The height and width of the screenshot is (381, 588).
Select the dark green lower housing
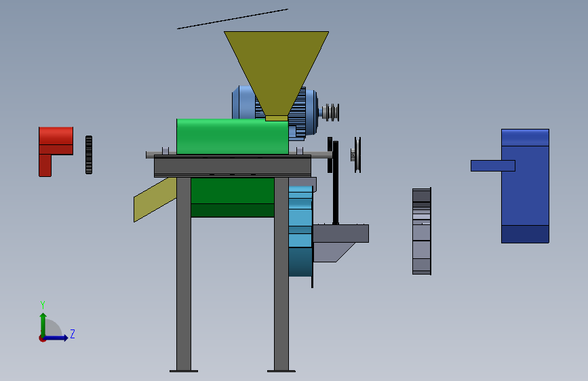[x=233, y=197]
